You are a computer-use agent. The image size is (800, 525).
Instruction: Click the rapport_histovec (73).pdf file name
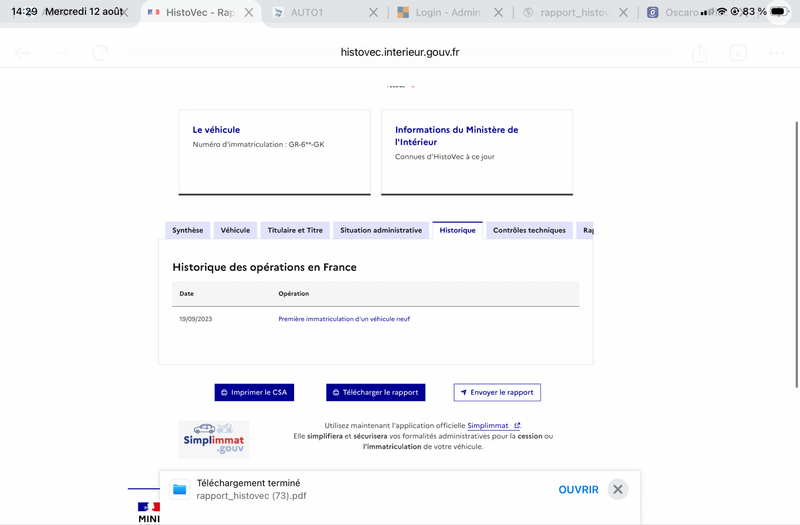252,496
